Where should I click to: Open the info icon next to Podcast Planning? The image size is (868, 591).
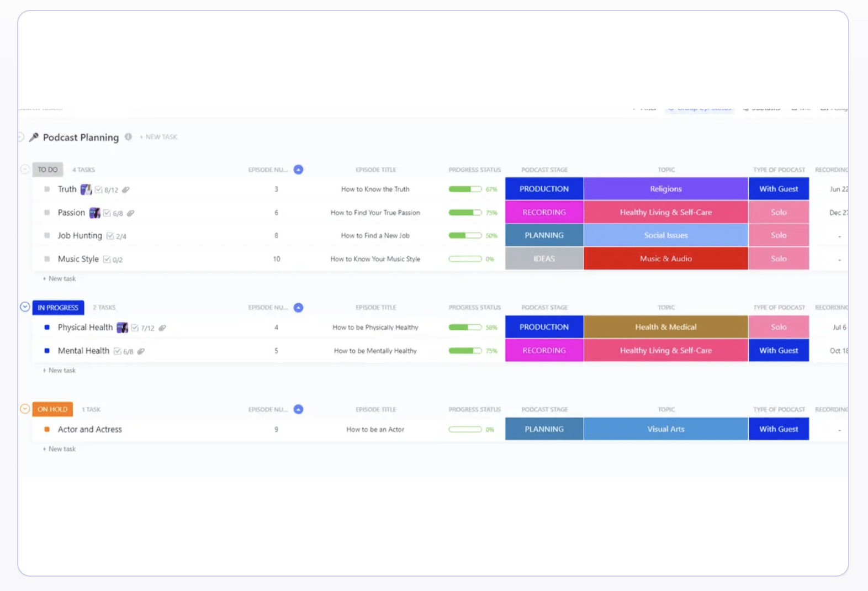(x=128, y=136)
